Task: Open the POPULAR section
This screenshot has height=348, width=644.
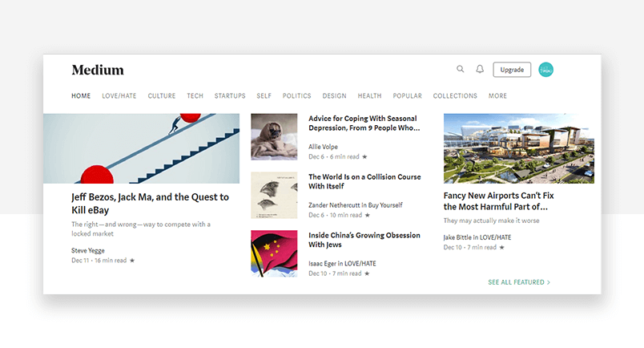Action: coord(408,96)
